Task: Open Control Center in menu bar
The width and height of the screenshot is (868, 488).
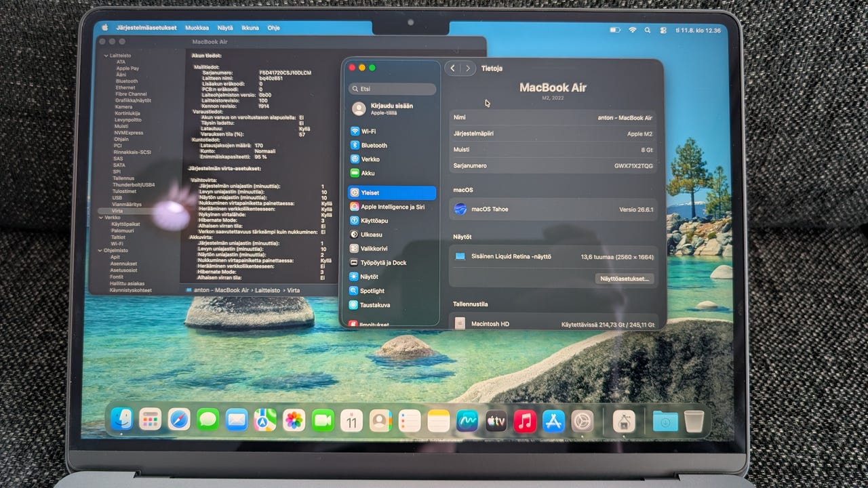Action: [663, 30]
